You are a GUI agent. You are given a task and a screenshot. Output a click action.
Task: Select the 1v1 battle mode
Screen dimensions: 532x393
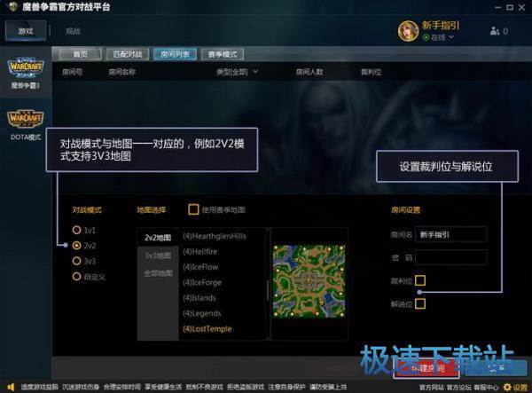pyautogui.click(x=76, y=230)
